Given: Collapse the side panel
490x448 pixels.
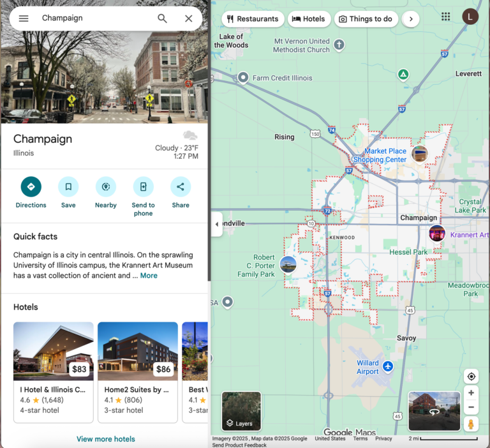Looking at the screenshot, I should tap(216, 224).
